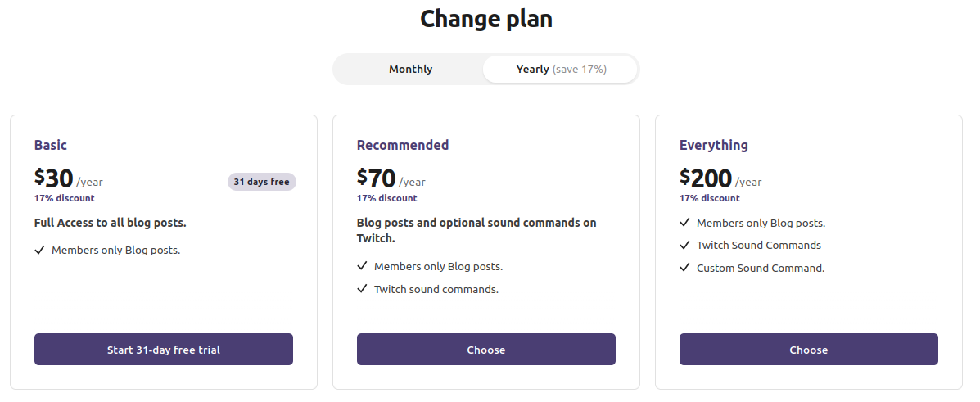Select the Yearly billing option
Viewport: 980px width, 402px height.
pyautogui.click(x=561, y=70)
